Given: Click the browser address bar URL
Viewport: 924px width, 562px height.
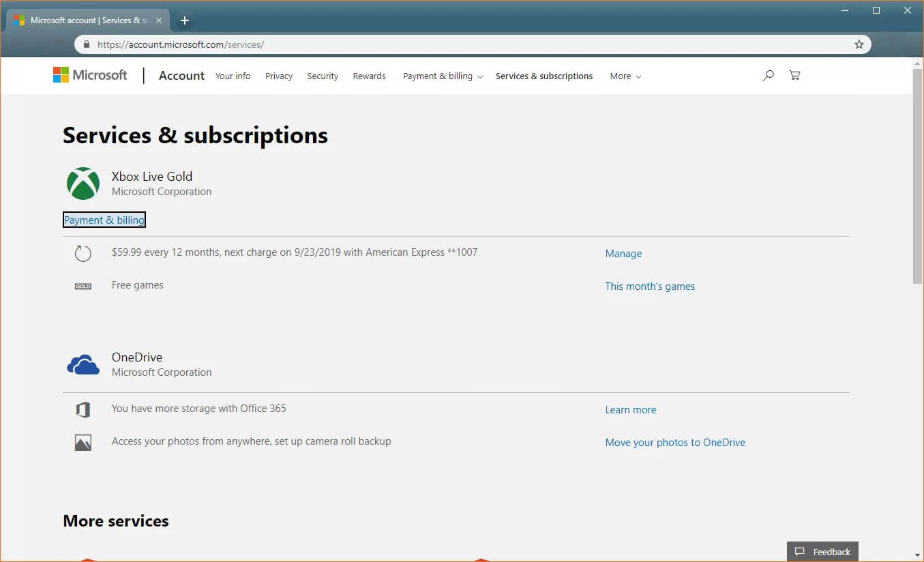Looking at the screenshot, I should coord(181,44).
